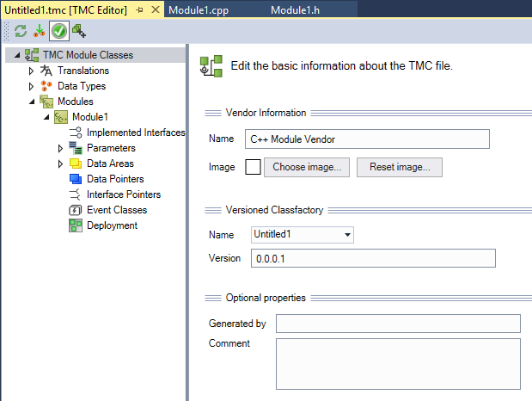
Task: Select the Translations tree item
Action: click(x=83, y=71)
